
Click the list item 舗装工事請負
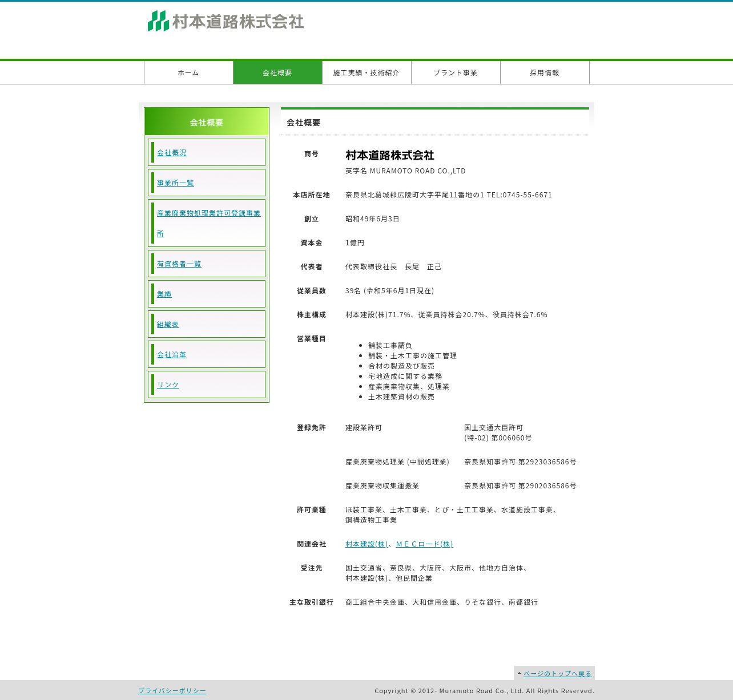[x=390, y=346]
